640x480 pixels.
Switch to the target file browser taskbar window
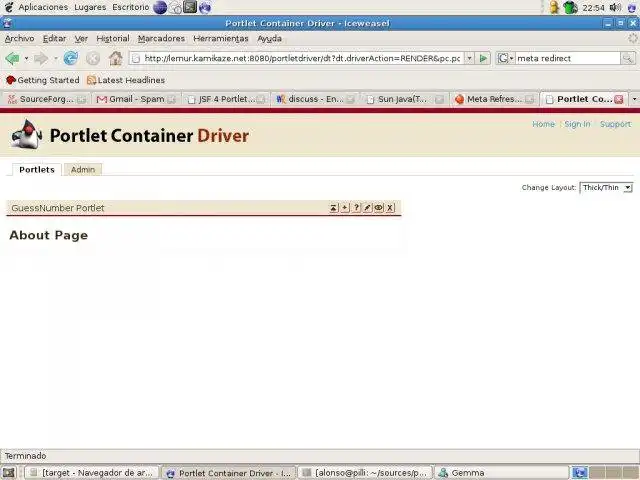(x=91, y=473)
